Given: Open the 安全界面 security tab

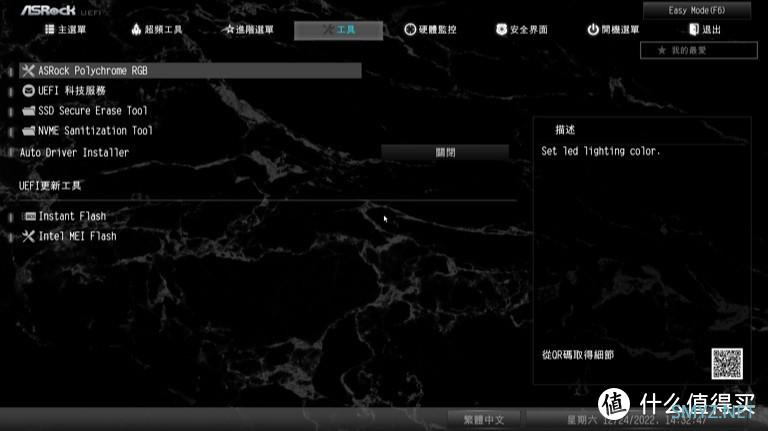Looking at the screenshot, I should pyautogui.click(x=522, y=30).
